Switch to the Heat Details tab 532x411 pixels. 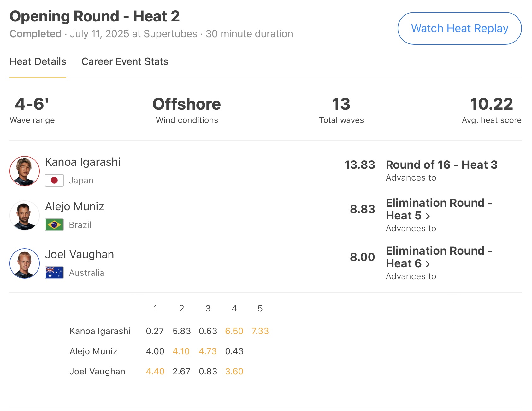[38, 61]
